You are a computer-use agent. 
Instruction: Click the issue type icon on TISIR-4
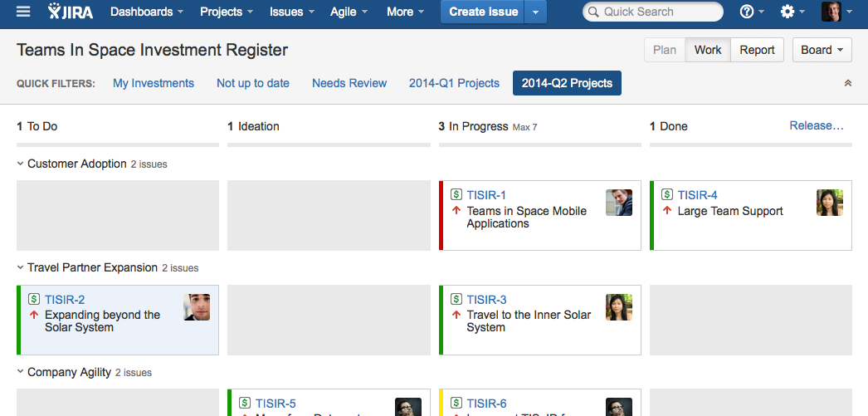click(x=667, y=194)
